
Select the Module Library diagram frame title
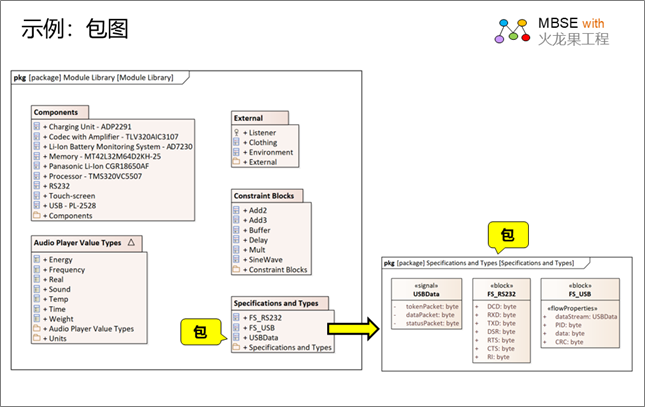(x=92, y=77)
